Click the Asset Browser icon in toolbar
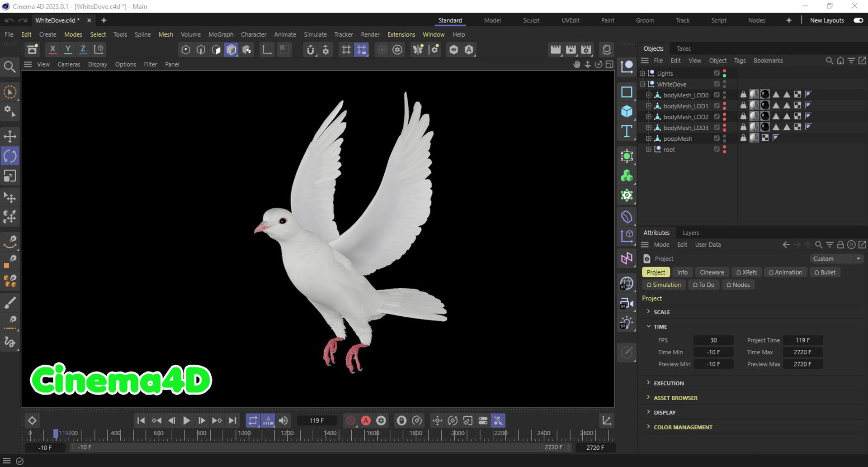 click(32, 49)
